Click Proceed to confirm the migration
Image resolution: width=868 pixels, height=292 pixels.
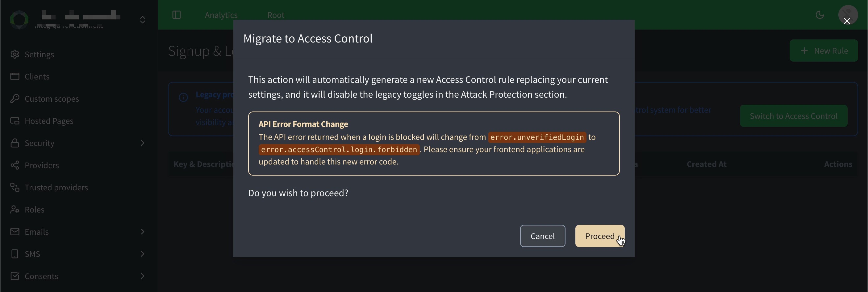coord(600,236)
